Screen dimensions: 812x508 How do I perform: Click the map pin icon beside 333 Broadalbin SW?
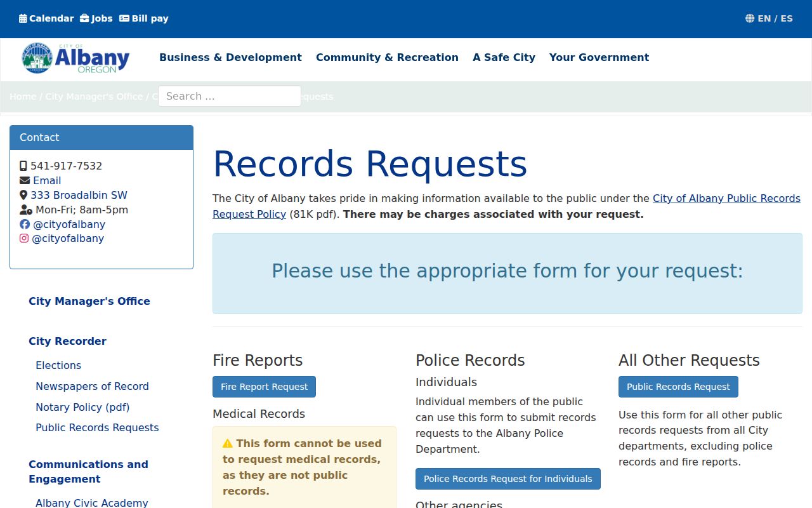click(23, 195)
